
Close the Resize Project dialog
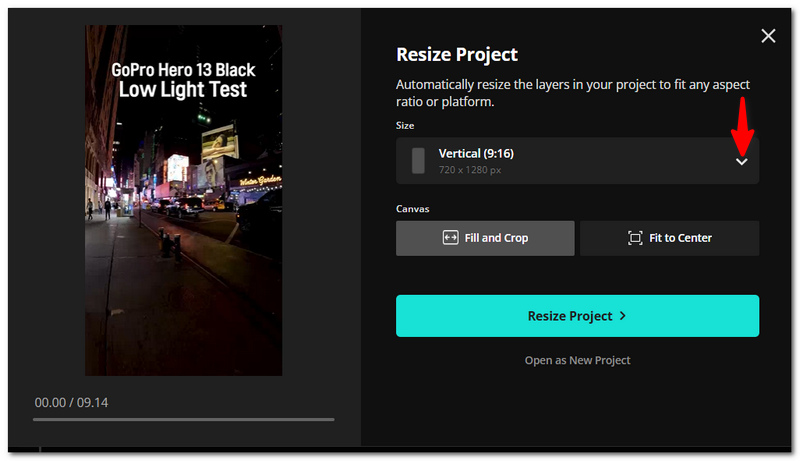click(768, 36)
